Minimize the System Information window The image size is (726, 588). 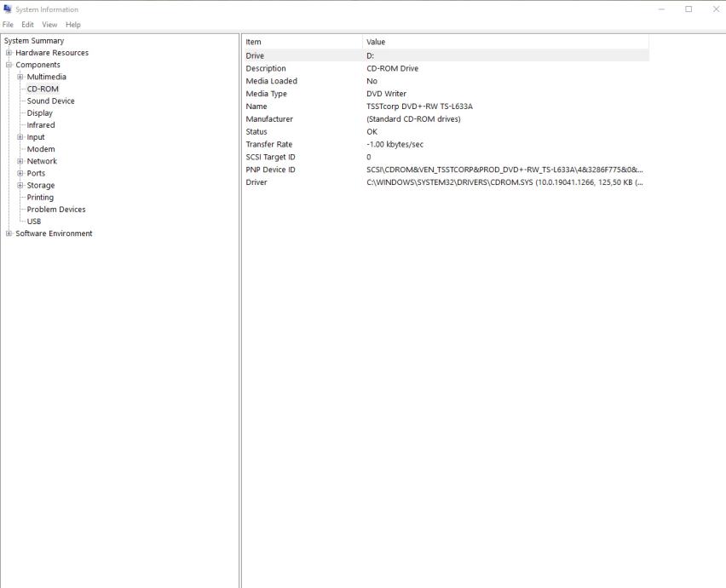coord(661,9)
